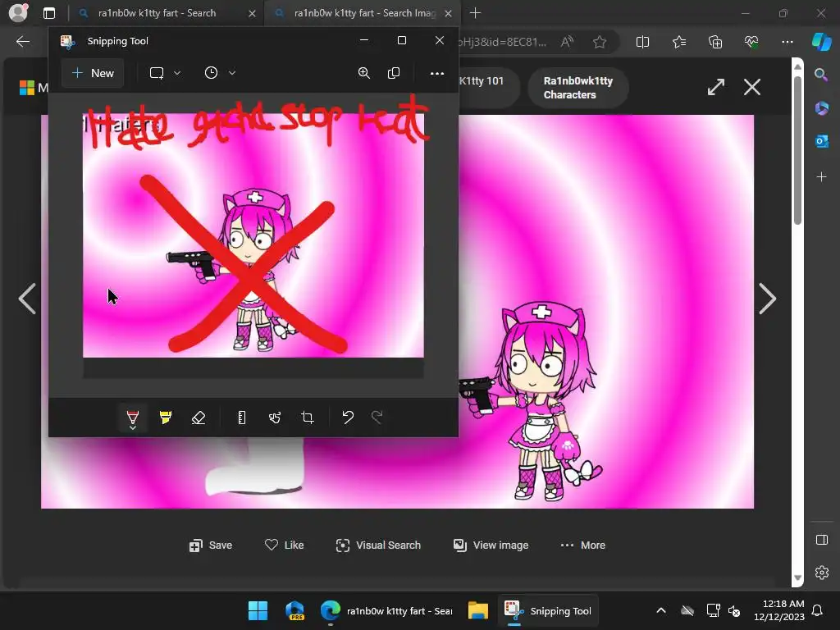The image size is (840, 630).
Task: Run Visual Search on the image
Action: pyautogui.click(x=378, y=546)
